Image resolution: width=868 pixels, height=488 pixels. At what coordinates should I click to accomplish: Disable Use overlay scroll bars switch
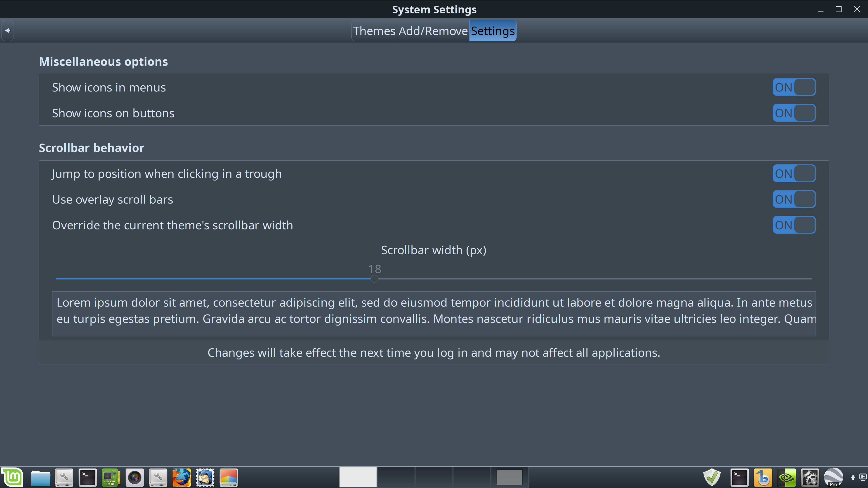794,199
